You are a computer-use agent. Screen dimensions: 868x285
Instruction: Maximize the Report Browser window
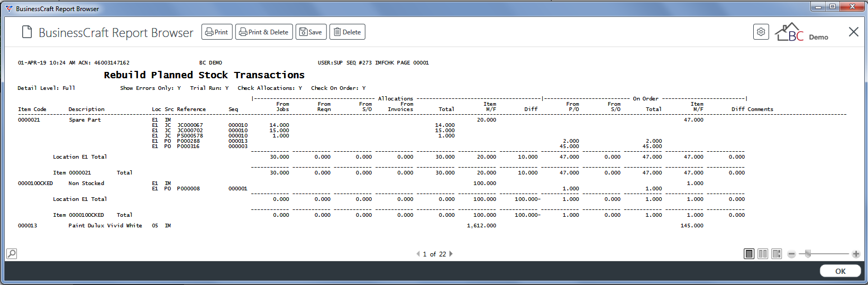coord(833,7)
